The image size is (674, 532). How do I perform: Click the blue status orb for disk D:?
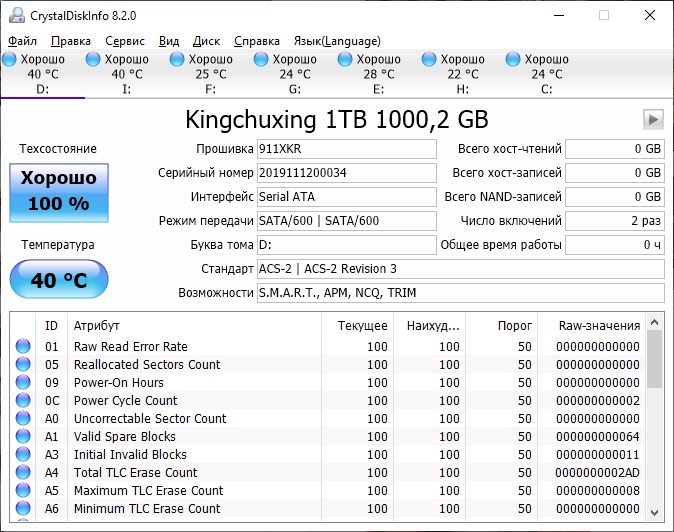pyautogui.click(x=9, y=59)
